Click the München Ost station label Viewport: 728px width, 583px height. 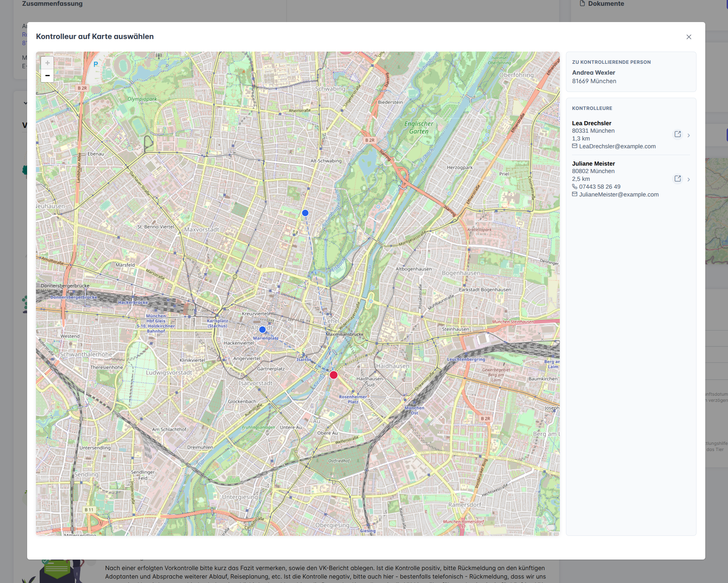pyautogui.click(x=414, y=410)
